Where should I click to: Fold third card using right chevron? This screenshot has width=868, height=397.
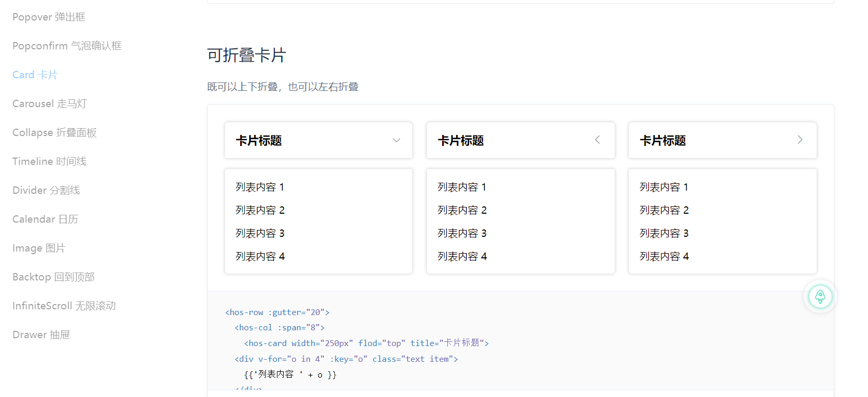click(x=800, y=140)
